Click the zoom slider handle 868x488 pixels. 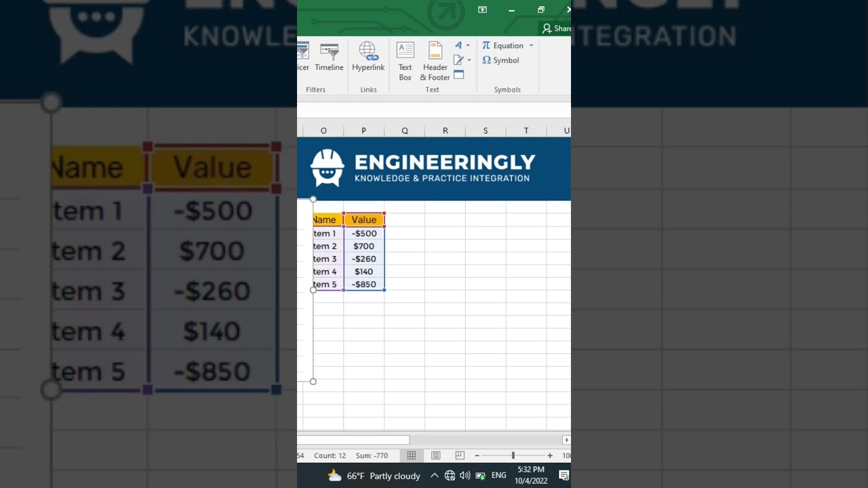coord(513,455)
